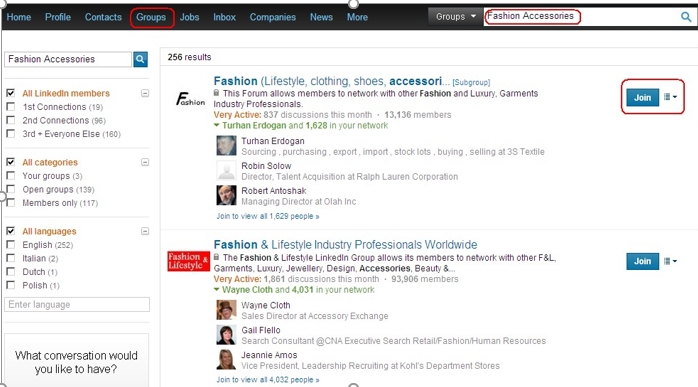The height and width of the screenshot is (387, 698).
Task: Click the blue sidebar search button
Action: pos(140,59)
